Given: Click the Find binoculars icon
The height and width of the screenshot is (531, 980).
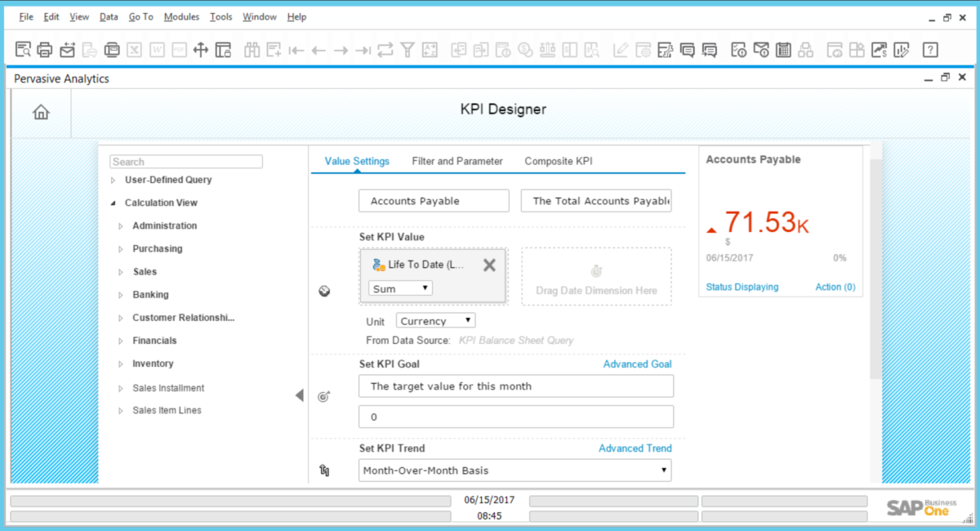Looking at the screenshot, I should click(252, 49).
